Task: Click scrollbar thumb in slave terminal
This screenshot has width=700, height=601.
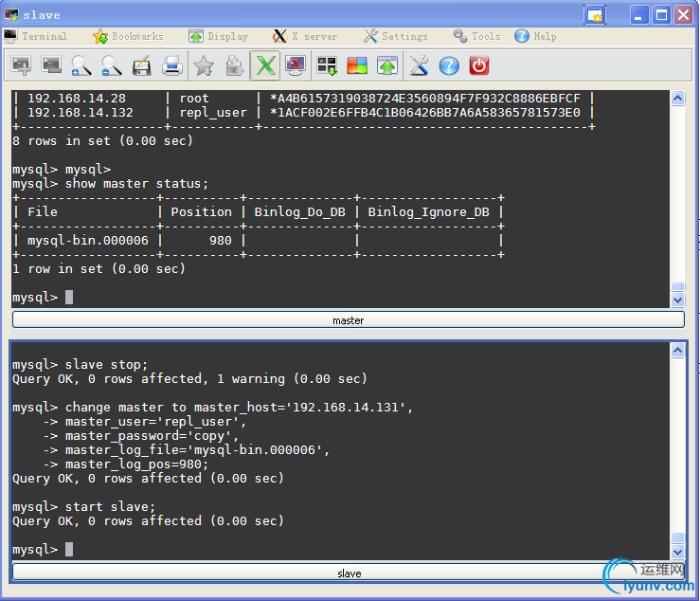Action: pos(677,537)
